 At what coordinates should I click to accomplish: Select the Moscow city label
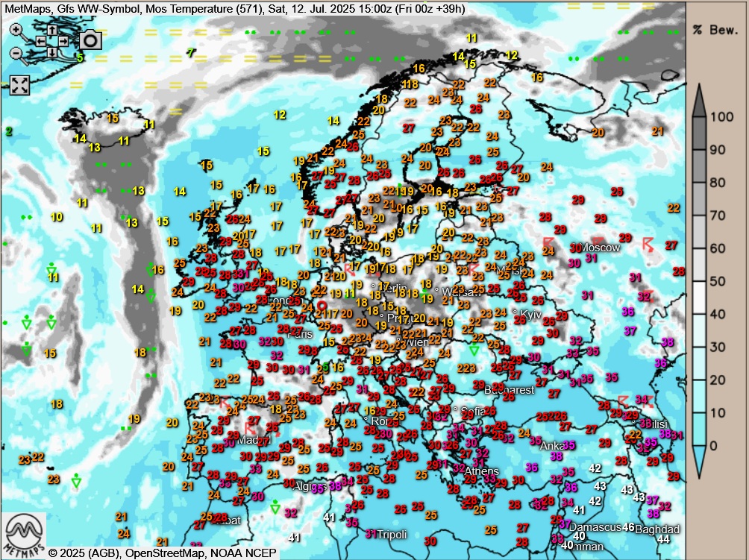click(601, 248)
